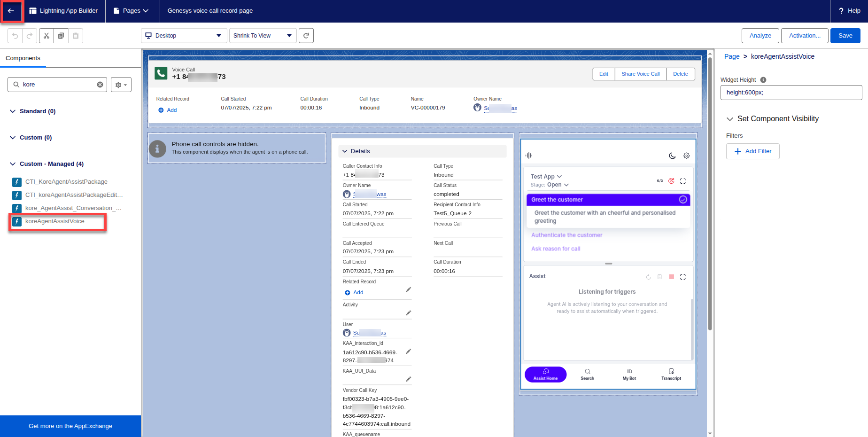868x437 pixels.
Task: Click the Assist notes icon
Action: coord(659,277)
